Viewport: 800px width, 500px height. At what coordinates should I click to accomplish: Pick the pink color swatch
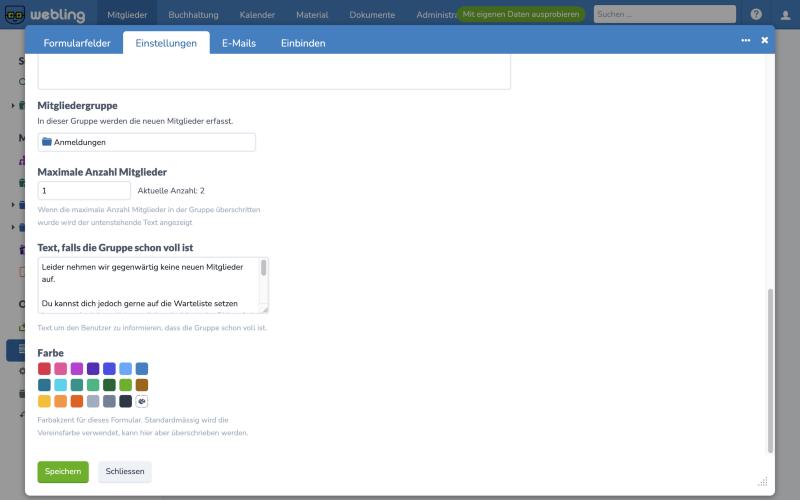pyautogui.click(x=61, y=369)
